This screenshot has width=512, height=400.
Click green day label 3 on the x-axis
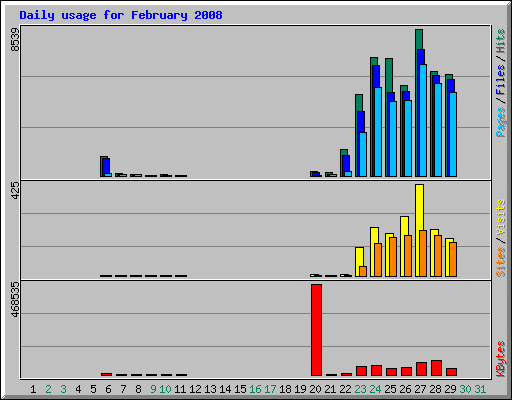(x=63, y=389)
